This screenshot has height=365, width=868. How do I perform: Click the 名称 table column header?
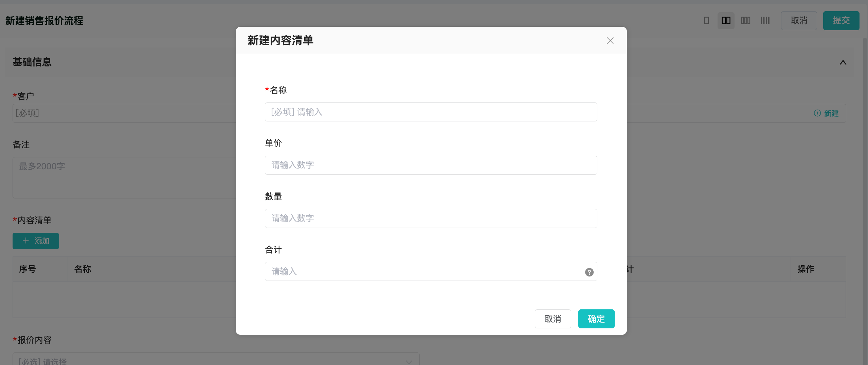click(x=83, y=269)
